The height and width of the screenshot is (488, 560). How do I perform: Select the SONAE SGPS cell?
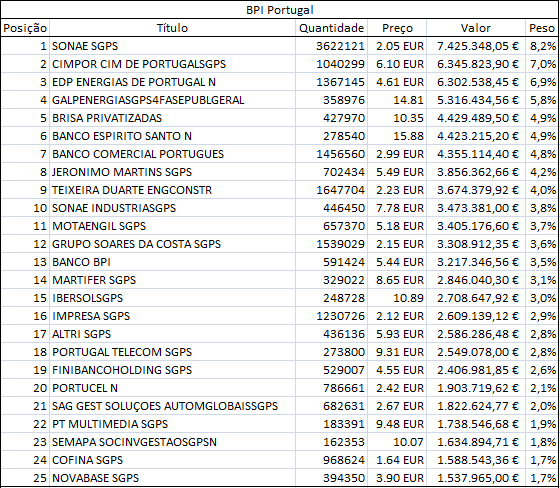[x=172, y=46]
